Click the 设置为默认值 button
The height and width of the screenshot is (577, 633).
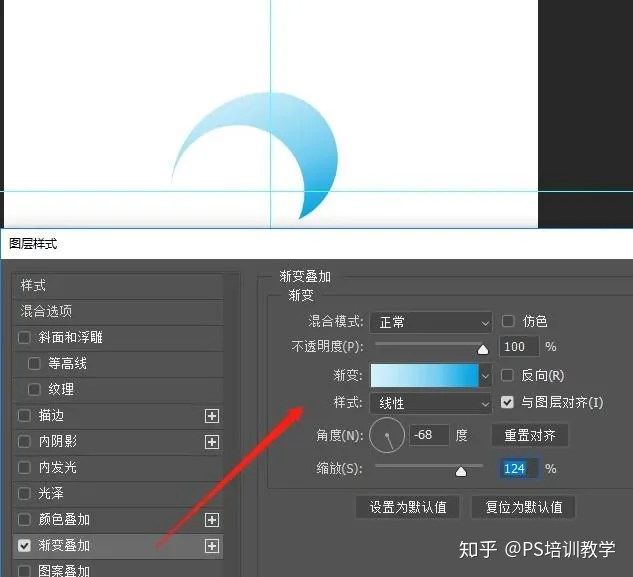(x=408, y=507)
